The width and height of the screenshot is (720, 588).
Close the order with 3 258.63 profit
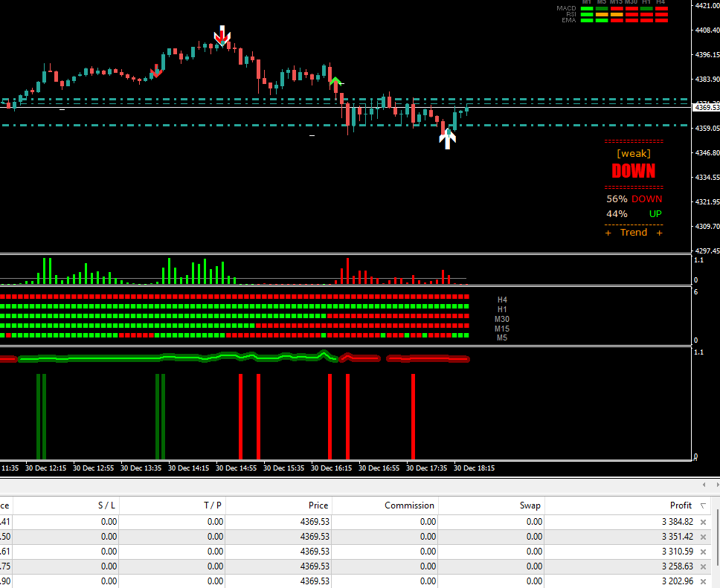tap(703, 566)
